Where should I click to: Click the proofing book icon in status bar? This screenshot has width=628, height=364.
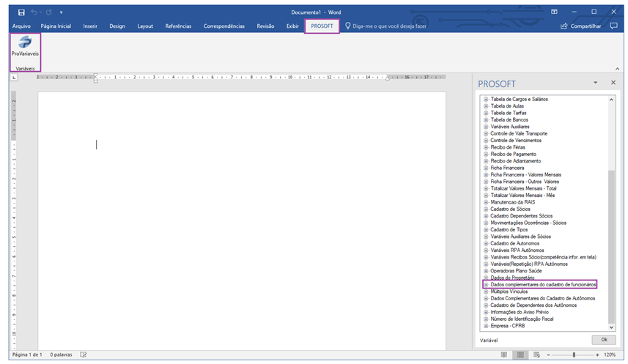[x=84, y=354]
